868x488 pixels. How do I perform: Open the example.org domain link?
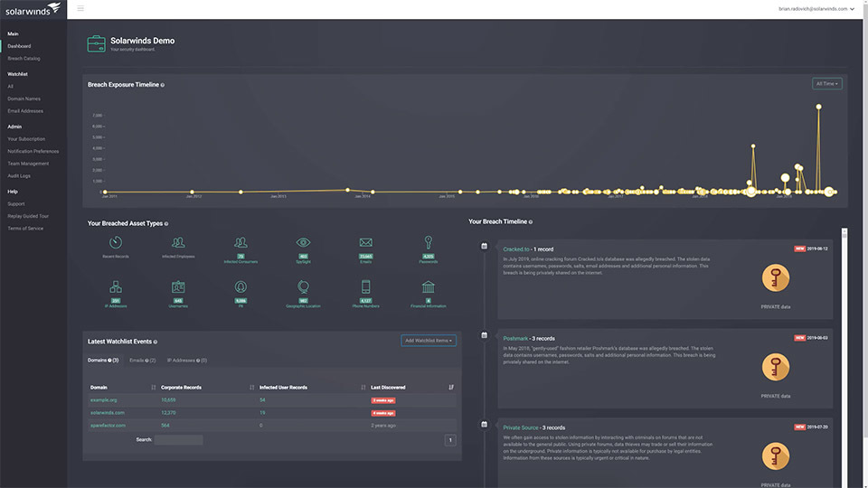pyautogui.click(x=103, y=400)
